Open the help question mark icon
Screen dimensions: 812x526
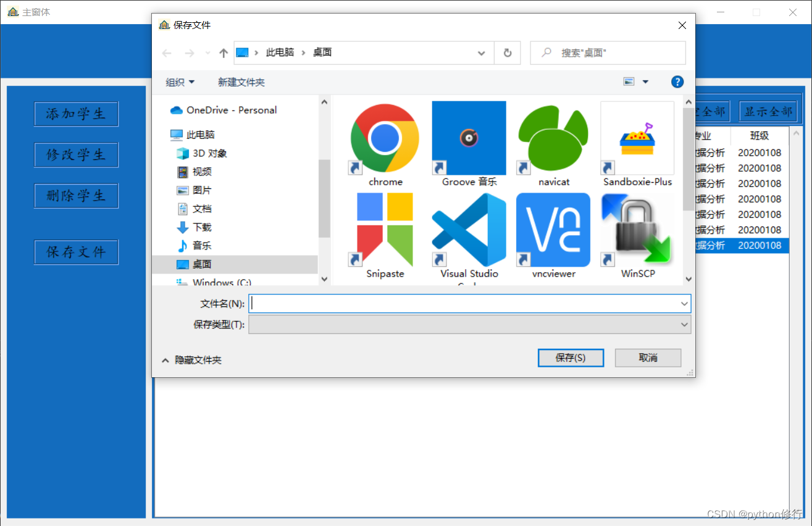coord(677,81)
